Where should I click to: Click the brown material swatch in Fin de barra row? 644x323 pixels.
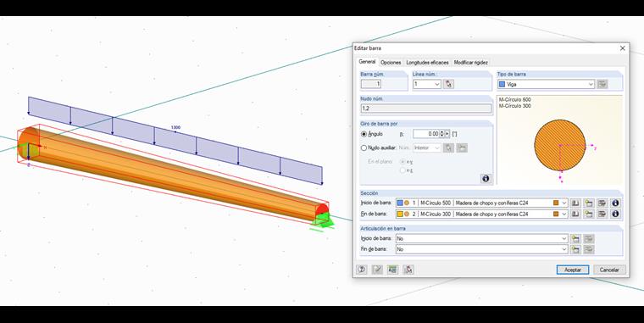pos(556,214)
